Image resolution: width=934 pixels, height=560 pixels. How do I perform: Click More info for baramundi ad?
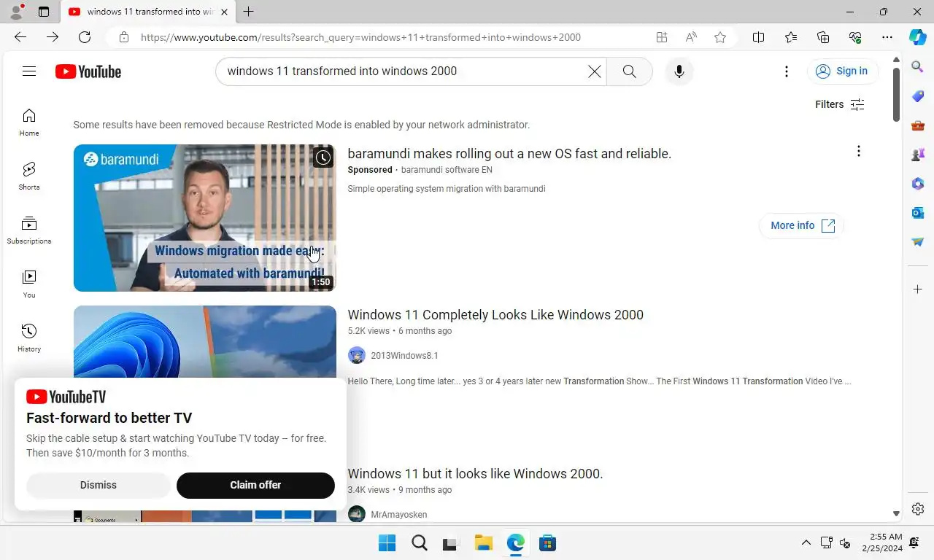(x=801, y=225)
